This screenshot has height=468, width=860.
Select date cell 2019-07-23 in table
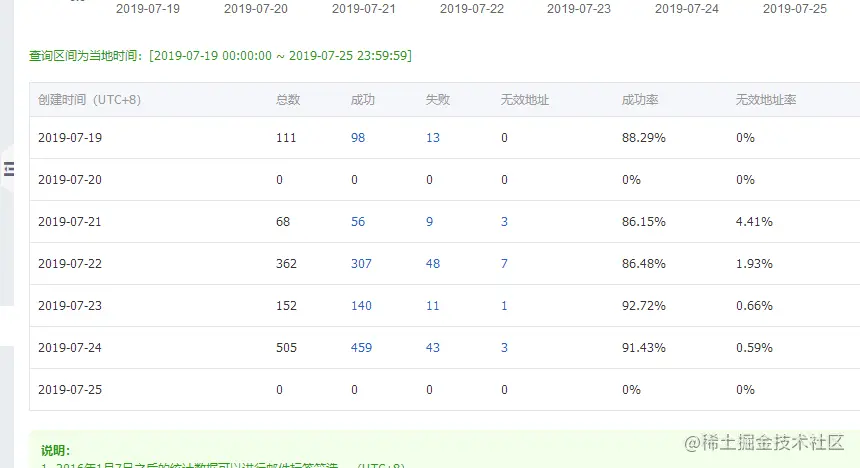point(70,306)
